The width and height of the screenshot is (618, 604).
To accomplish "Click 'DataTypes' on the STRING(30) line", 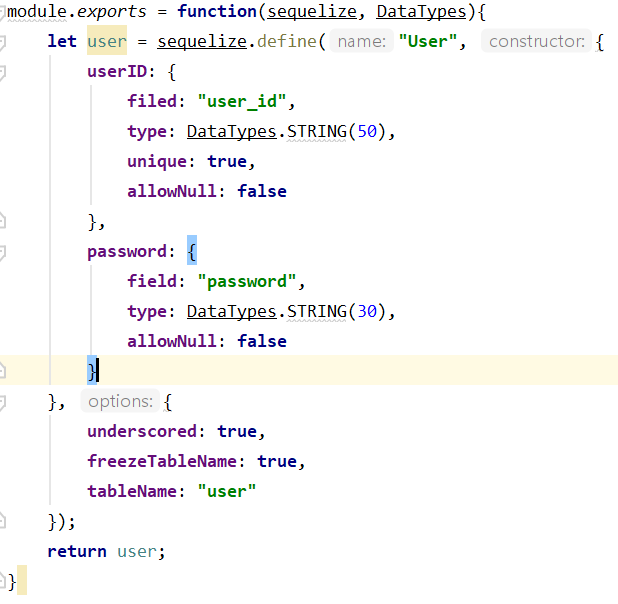I will point(232,311).
